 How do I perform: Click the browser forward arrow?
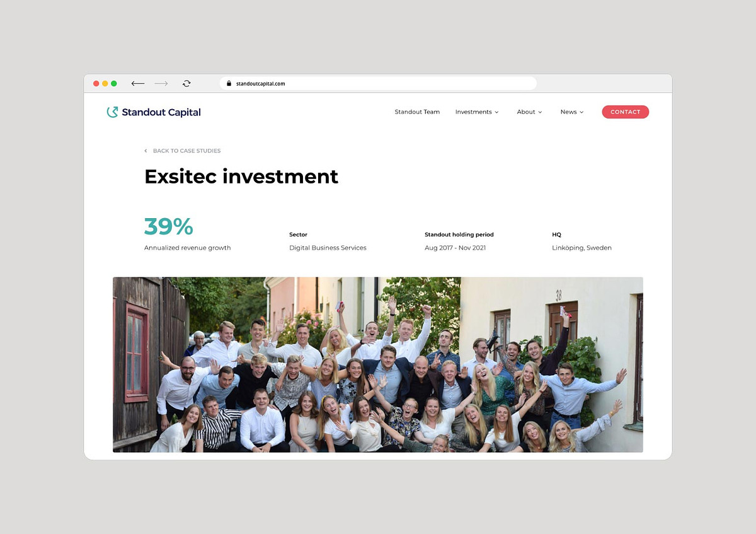click(161, 83)
